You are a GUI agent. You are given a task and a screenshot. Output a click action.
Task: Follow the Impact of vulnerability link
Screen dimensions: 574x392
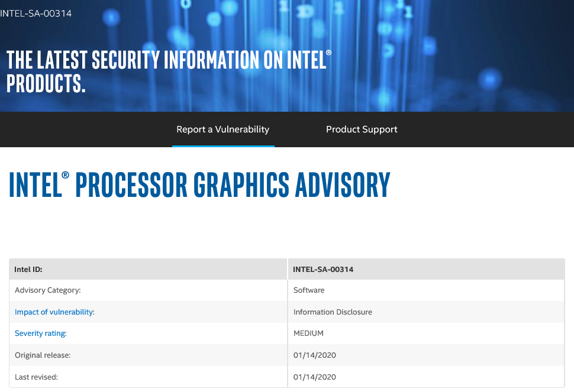54,312
